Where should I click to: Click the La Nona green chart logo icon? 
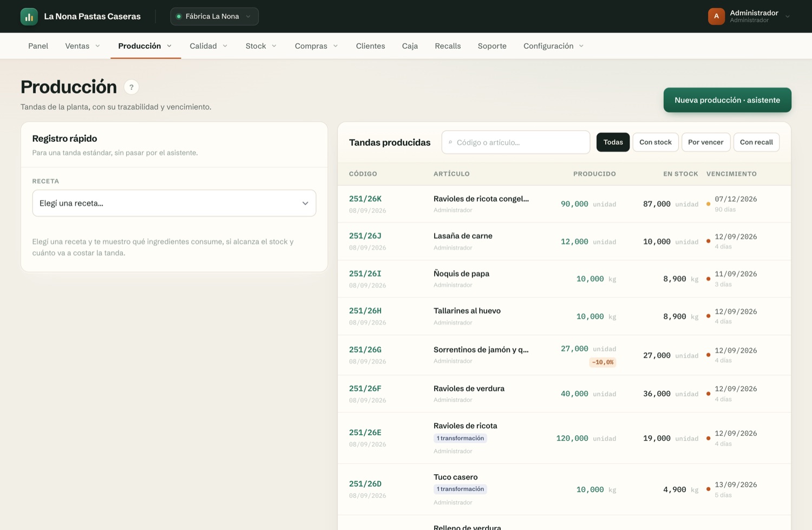(29, 16)
